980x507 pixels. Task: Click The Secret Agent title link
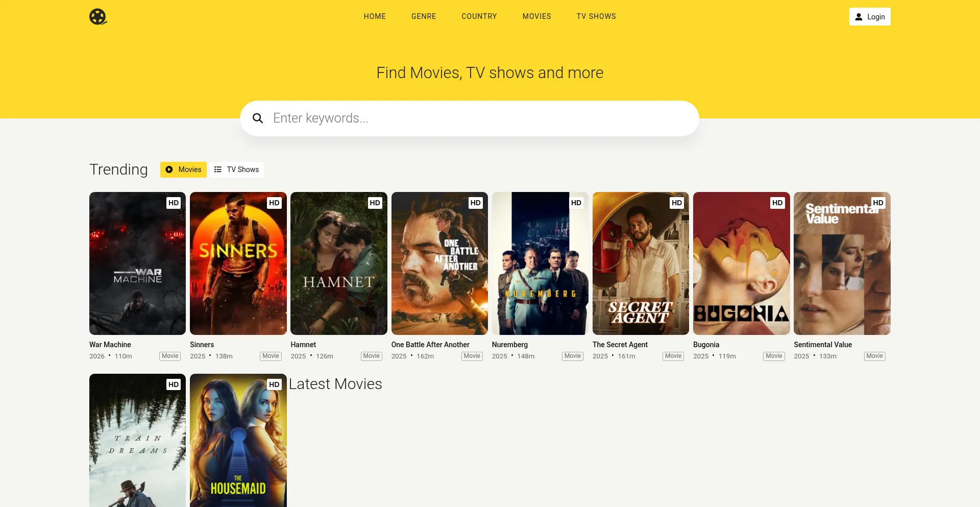click(x=620, y=345)
